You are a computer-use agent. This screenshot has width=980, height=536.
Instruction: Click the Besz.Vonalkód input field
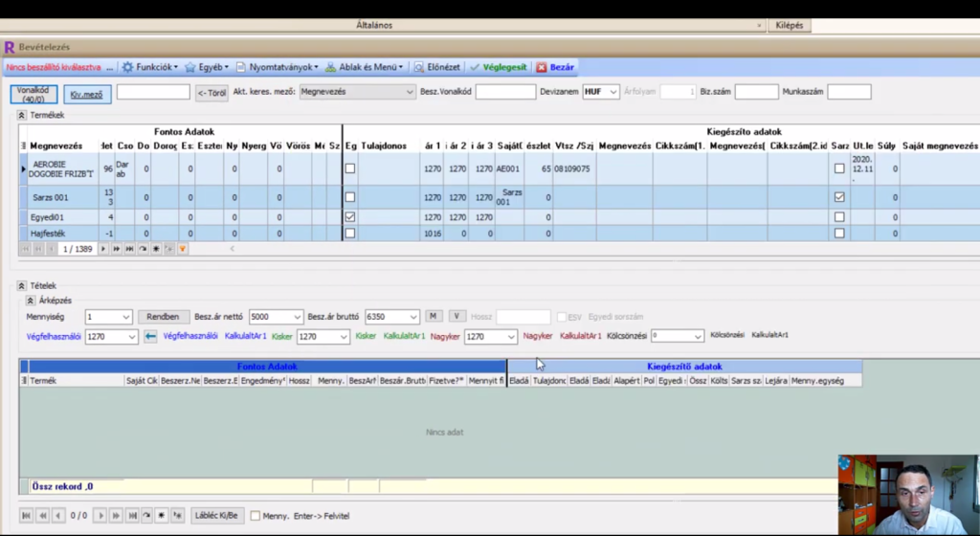pos(505,92)
